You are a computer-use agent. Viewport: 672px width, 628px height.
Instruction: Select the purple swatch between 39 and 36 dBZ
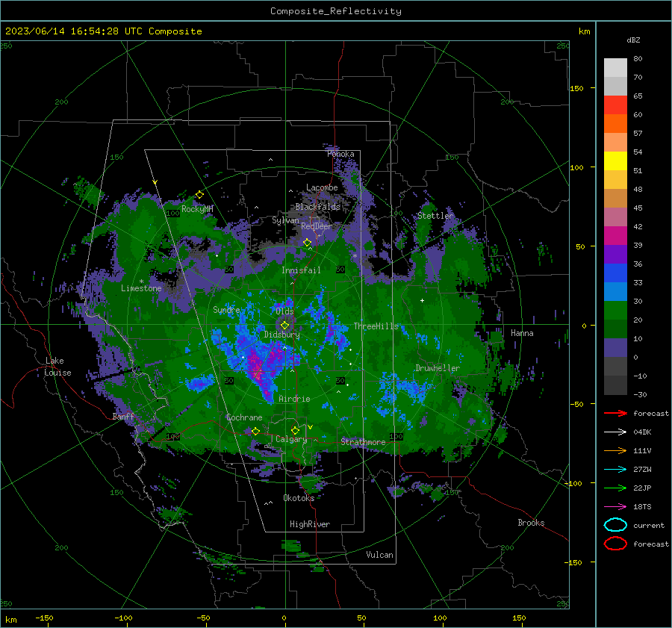point(615,255)
